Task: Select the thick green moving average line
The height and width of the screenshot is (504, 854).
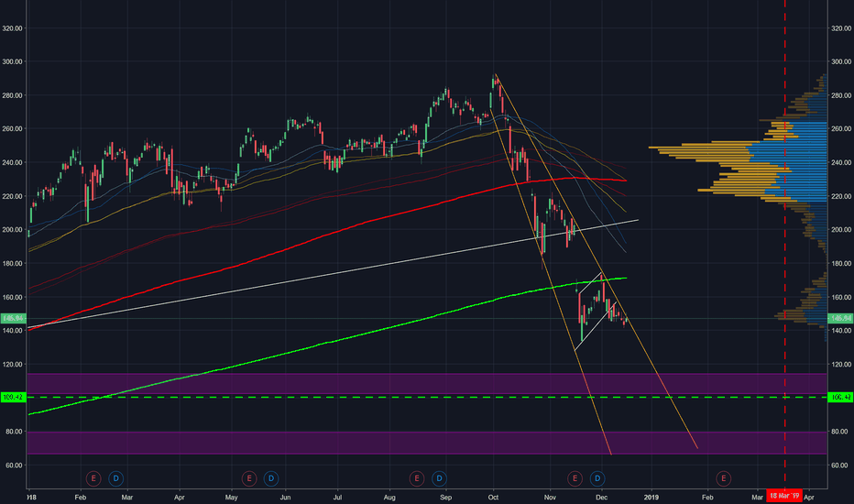Action: tap(327, 344)
